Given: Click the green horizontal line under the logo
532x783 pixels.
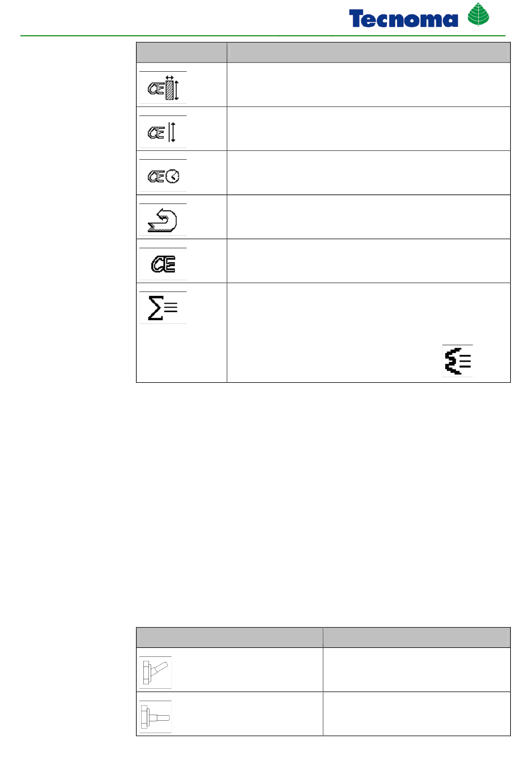Looking at the screenshot, I should [263, 36].
